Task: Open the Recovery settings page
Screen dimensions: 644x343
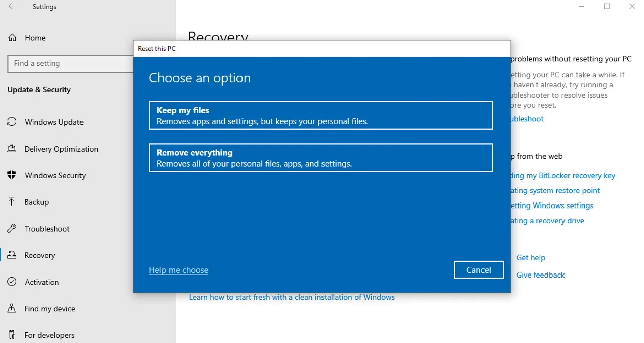Action: [x=40, y=255]
